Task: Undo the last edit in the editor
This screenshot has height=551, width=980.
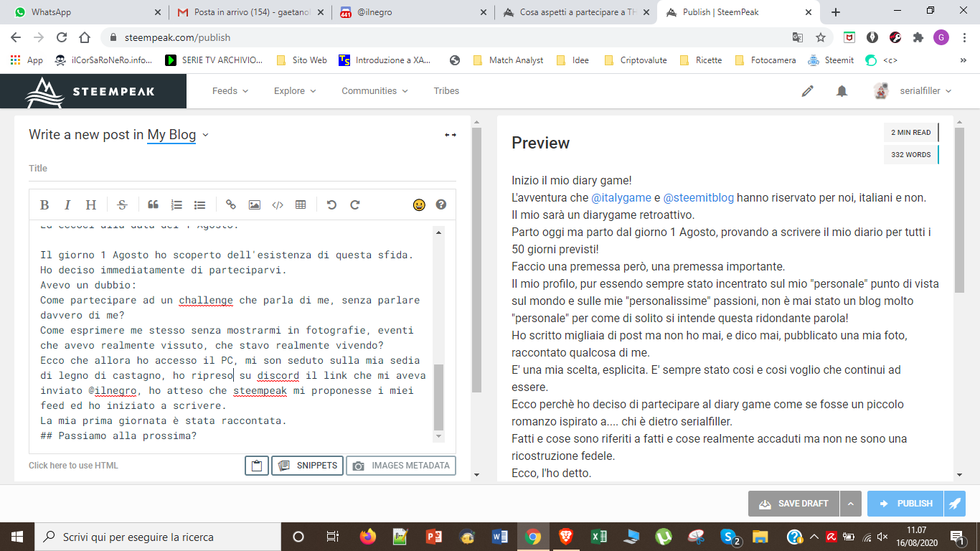Action: point(331,205)
